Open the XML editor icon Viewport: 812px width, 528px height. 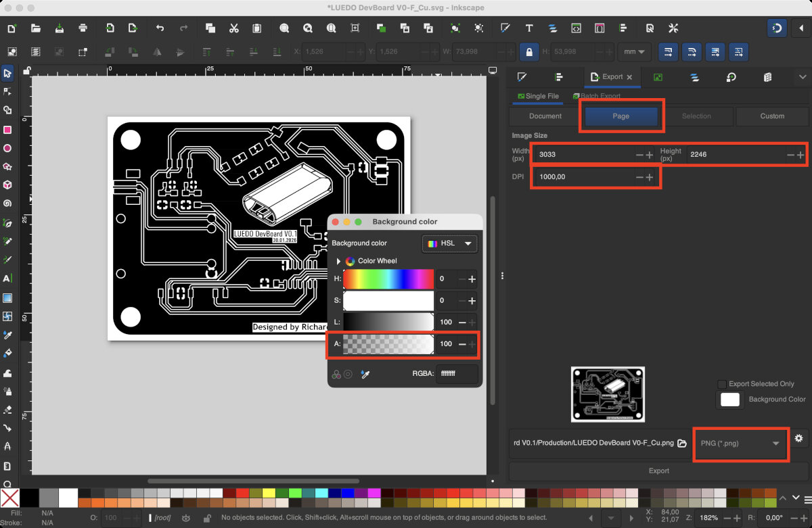576,28
